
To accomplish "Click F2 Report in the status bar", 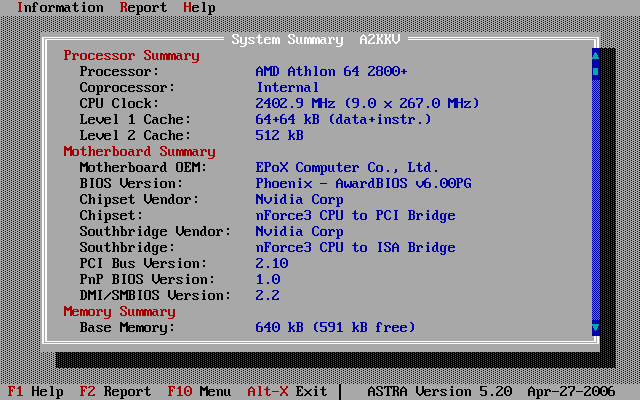I will tap(115, 392).
